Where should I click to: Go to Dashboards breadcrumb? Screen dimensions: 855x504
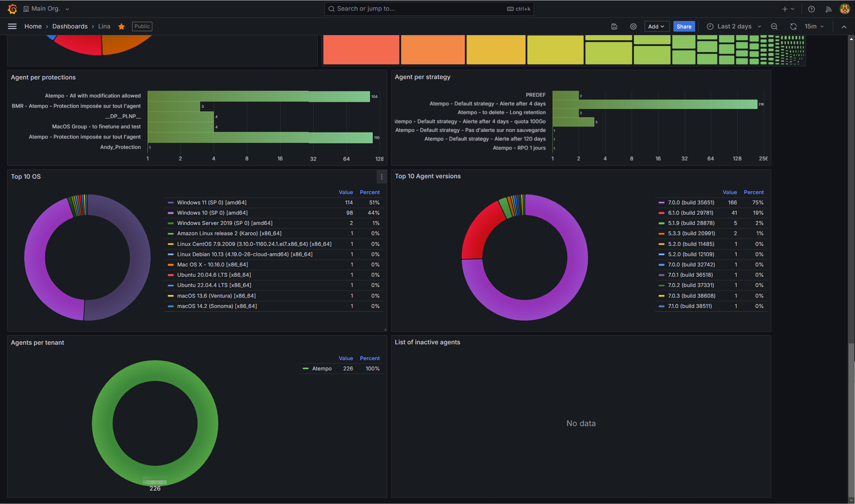(x=70, y=26)
